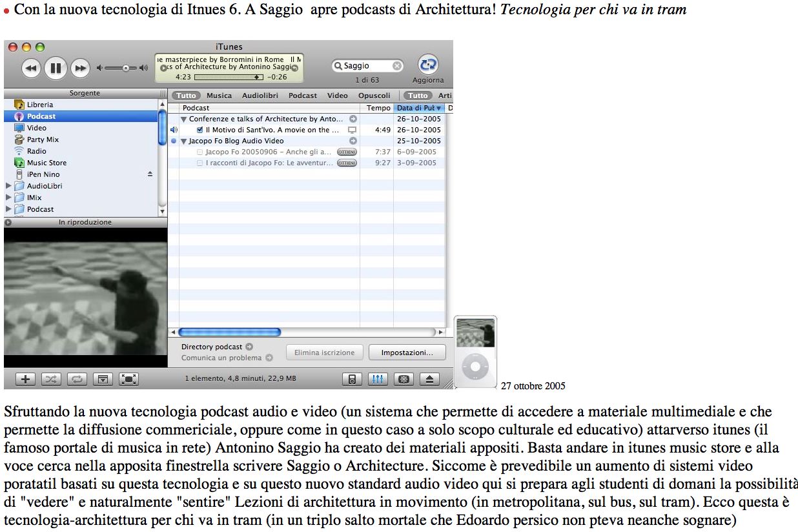Pause playback with the pause button
Screen dimensions: 798x532
pos(56,68)
